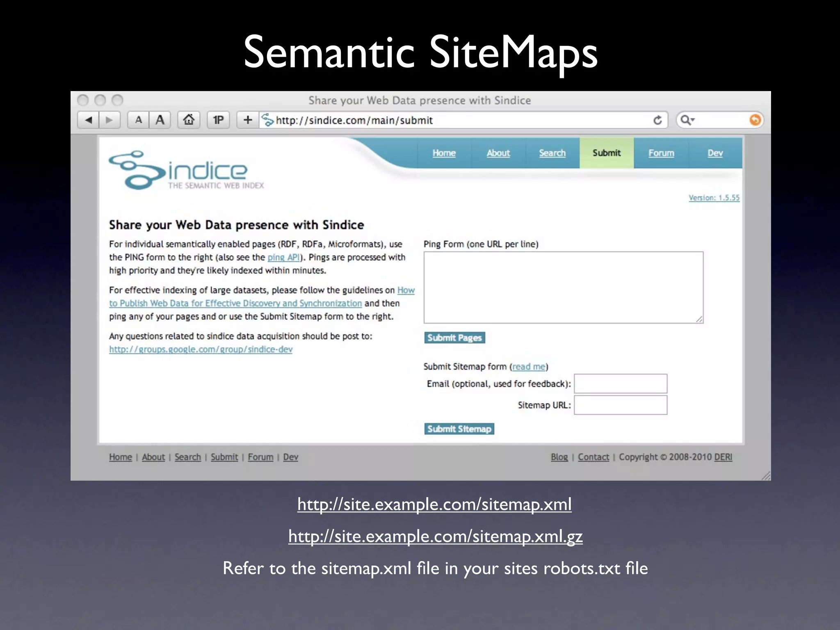The image size is (840, 630).
Task: Add bookmark with the plus button
Action: point(248,120)
